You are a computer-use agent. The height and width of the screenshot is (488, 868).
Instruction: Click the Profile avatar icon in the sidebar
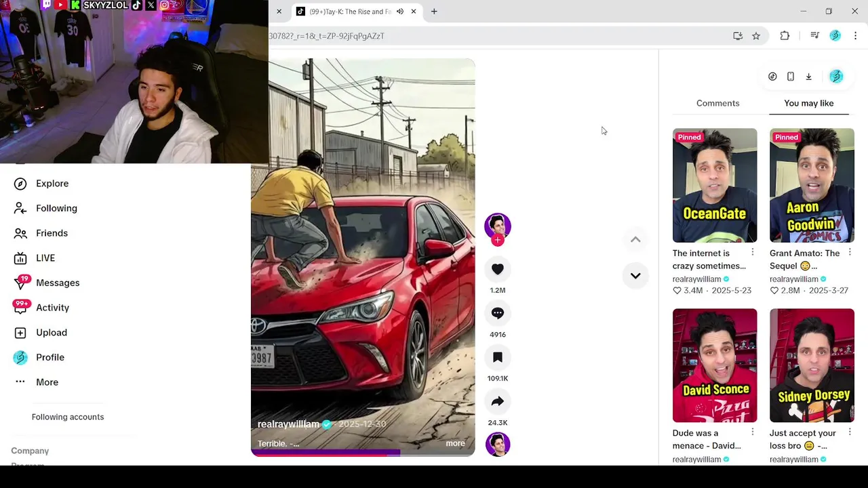click(20, 357)
